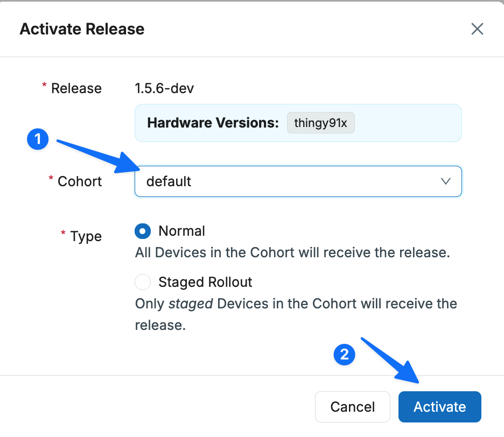Click the 'Only staged Devices' description text
The height and width of the screenshot is (437, 504).
pyautogui.click(x=296, y=314)
